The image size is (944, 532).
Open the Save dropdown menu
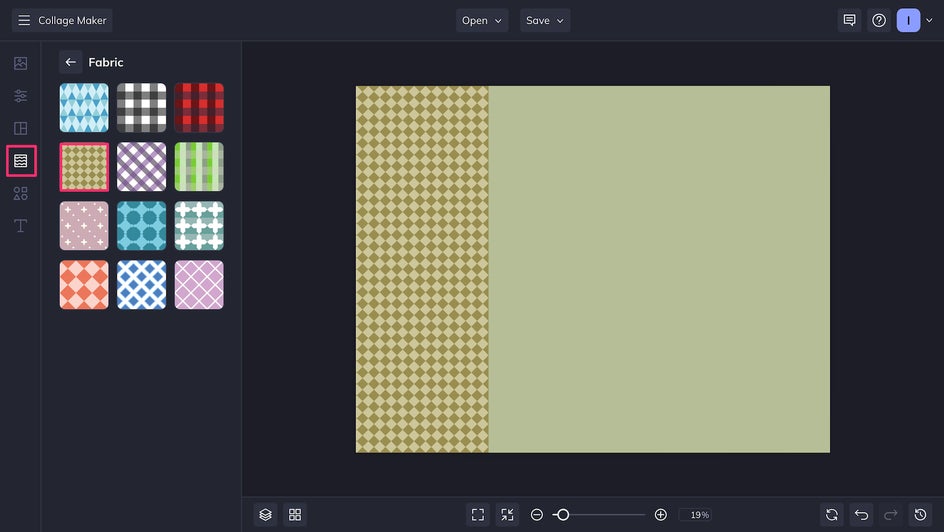point(545,20)
